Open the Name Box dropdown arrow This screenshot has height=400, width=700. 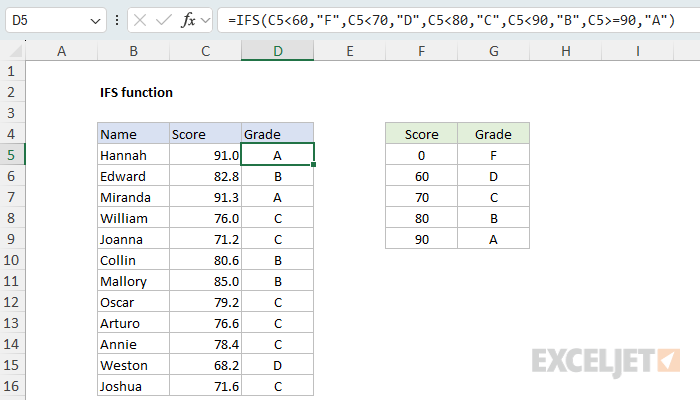coord(95,21)
